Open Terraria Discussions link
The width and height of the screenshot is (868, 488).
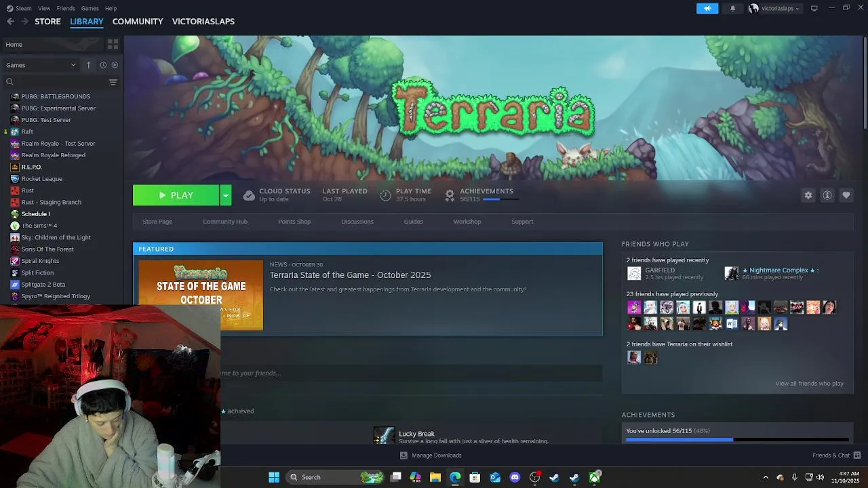pyautogui.click(x=357, y=222)
